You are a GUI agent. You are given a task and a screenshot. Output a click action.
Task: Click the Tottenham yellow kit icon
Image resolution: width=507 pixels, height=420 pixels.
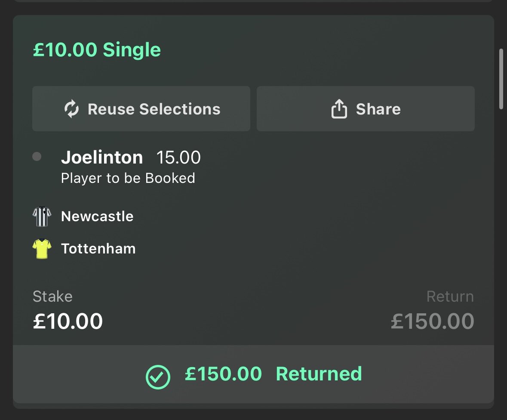[42, 249]
